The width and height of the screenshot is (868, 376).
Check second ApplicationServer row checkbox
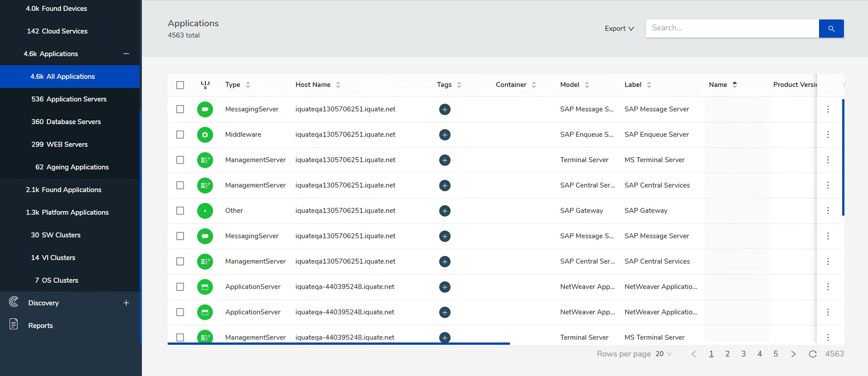click(x=180, y=312)
